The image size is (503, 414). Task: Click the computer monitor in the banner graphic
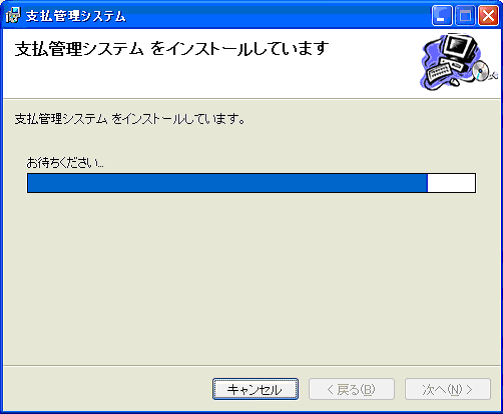460,47
